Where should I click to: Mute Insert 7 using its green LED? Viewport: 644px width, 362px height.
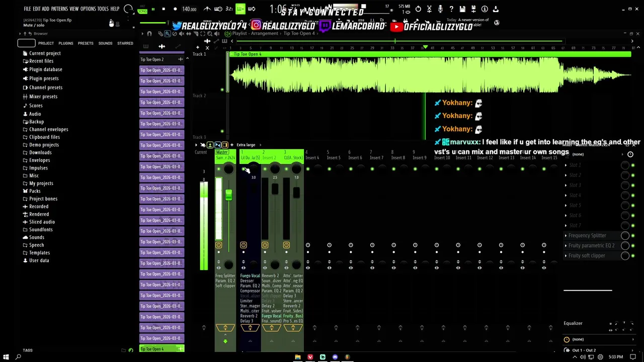click(372, 169)
